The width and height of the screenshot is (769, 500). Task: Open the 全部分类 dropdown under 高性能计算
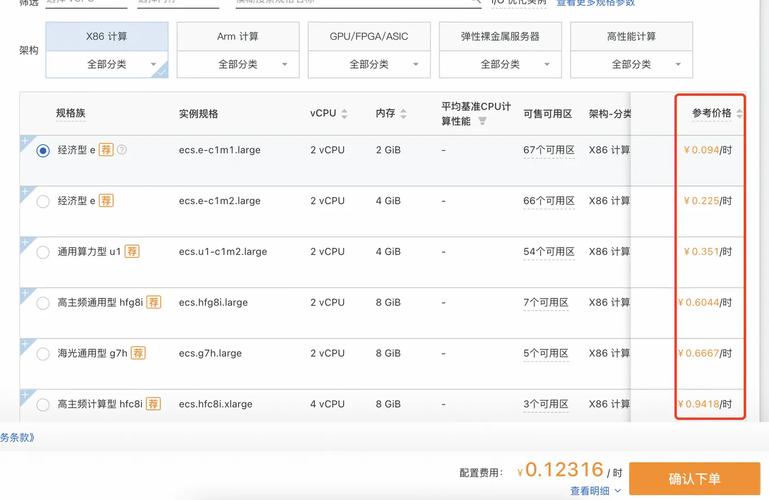click(x=631, y=64)
